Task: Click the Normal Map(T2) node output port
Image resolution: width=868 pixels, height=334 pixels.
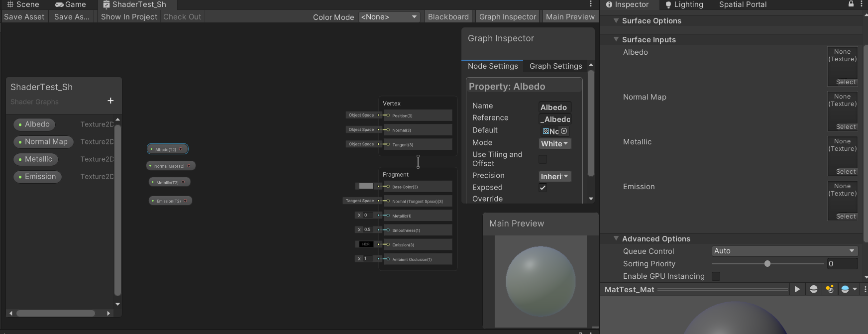Action: 189,166
